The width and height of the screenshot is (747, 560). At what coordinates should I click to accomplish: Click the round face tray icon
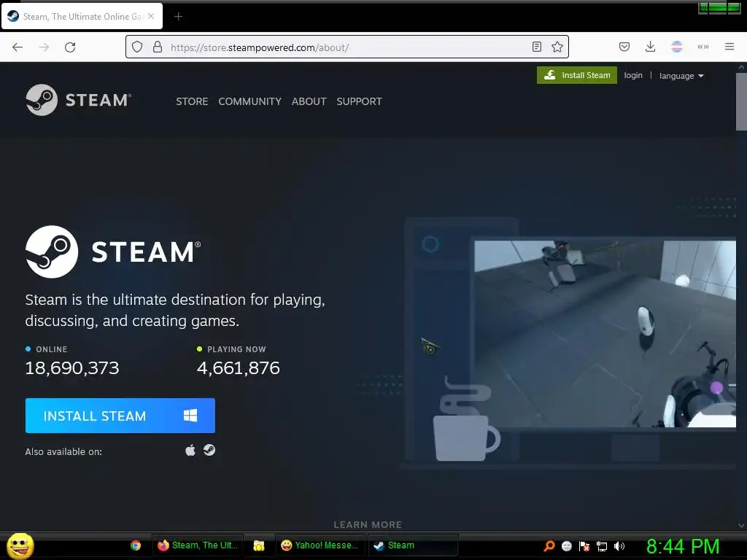[x=566, y=546]
